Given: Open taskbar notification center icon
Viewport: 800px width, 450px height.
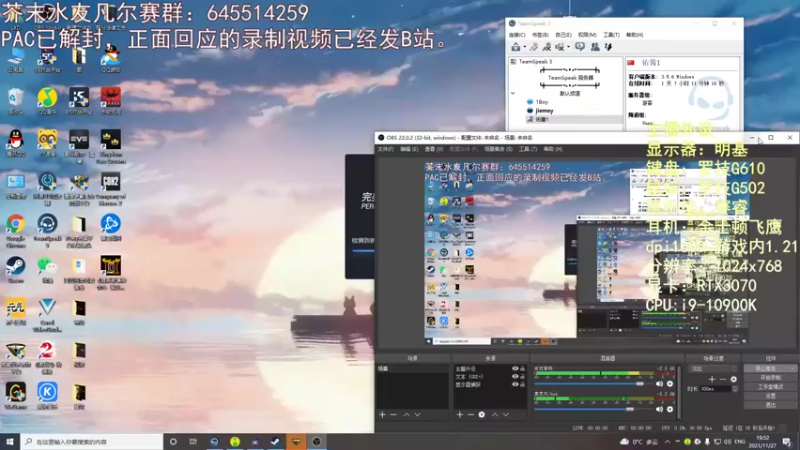Looking at the screenshot, I should 787,442.
